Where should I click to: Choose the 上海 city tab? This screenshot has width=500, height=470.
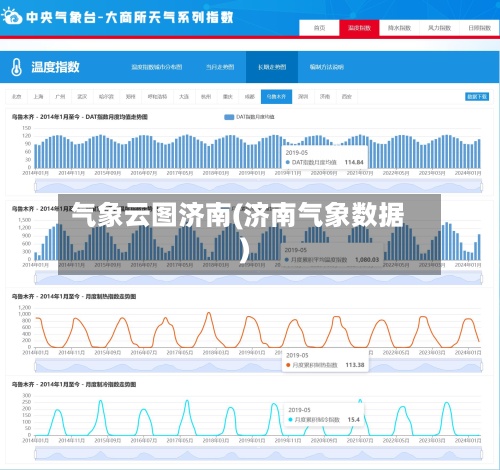[38, 97]
